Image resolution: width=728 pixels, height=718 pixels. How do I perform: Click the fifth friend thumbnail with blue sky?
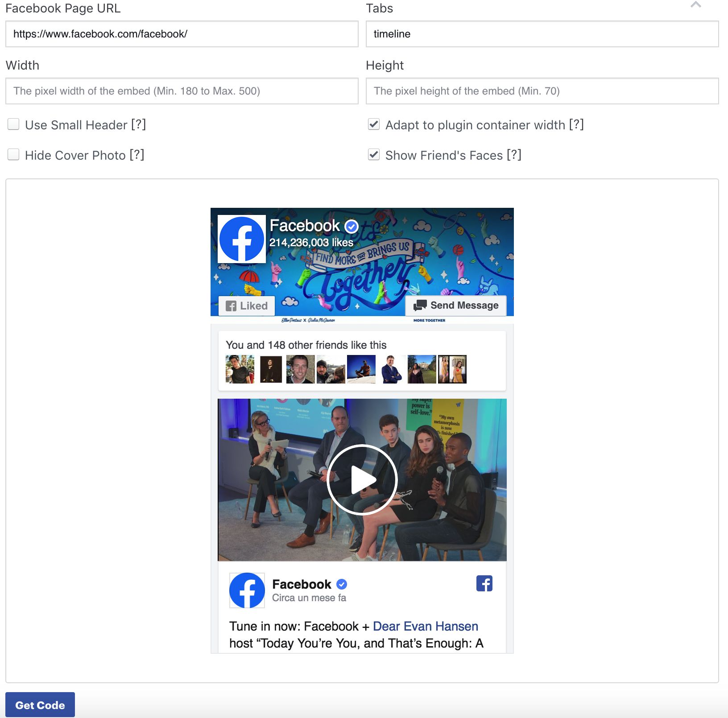(x=361, y=369)
